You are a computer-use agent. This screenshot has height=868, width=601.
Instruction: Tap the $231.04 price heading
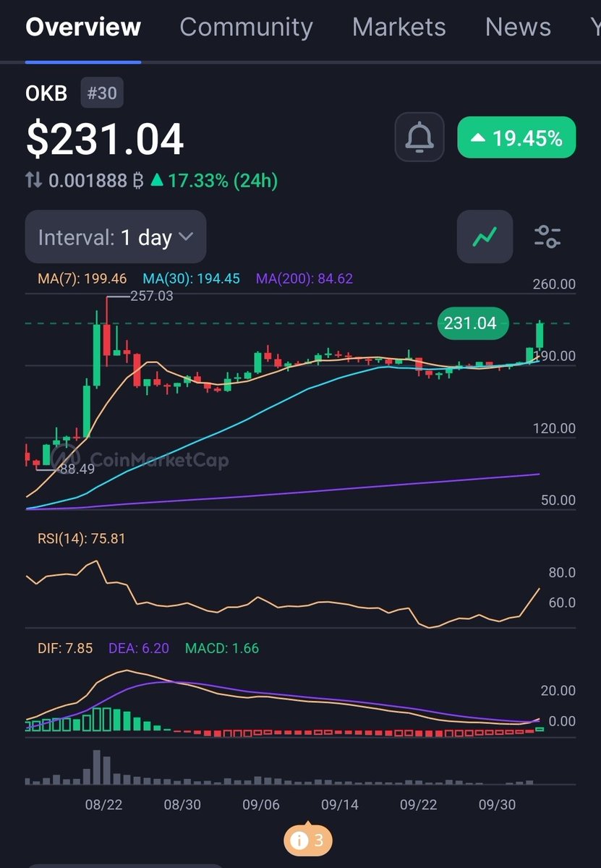(105, 139)
